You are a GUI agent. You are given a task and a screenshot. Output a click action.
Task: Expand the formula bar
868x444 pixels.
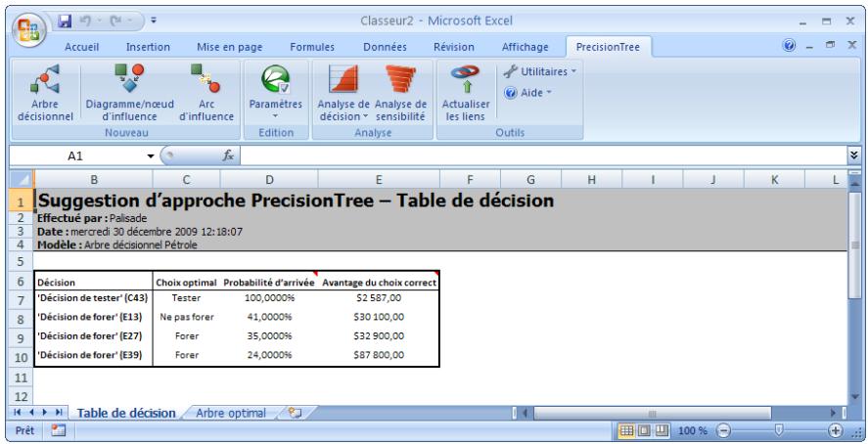tap(853, 155)
